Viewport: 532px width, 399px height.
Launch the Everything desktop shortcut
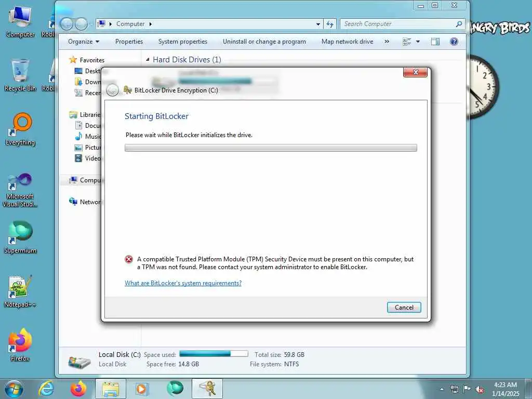tap(20, 129)
